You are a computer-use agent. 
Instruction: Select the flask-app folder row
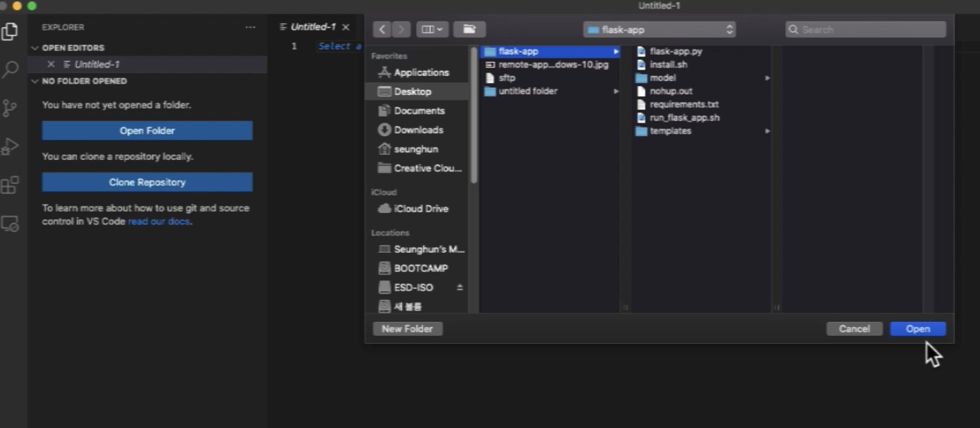pyautogui.click(x=550, y=51)
